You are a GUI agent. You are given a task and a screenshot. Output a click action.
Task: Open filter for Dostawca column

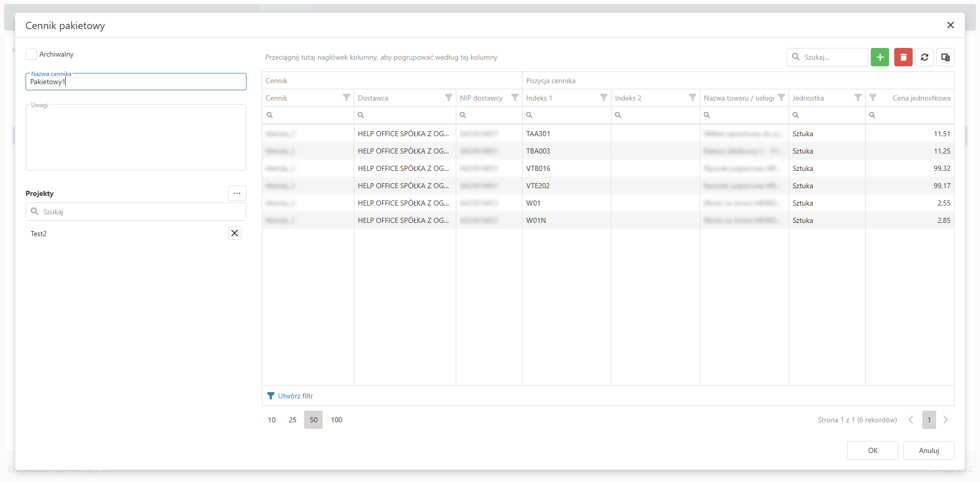click(x=448, y=97)
